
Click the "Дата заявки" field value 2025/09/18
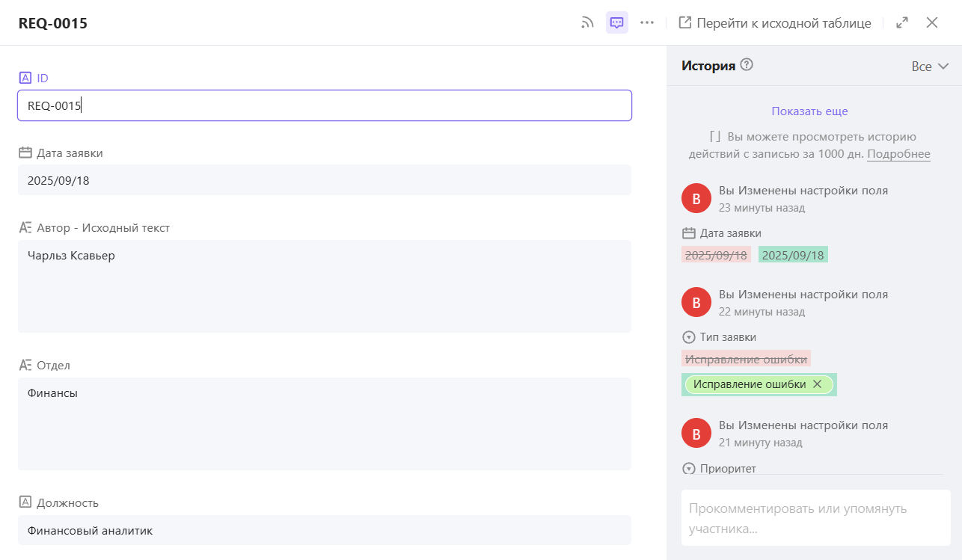(x=325, y=180)
